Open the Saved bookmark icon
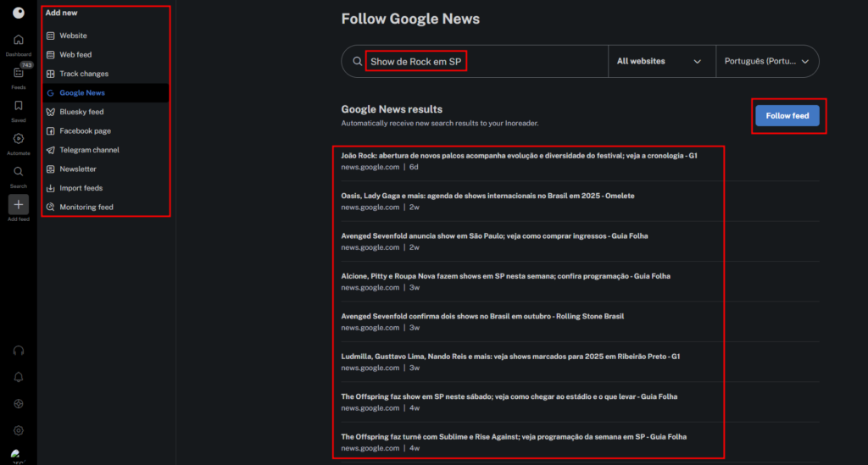The height and width of the screenshot is (465, 868). pyautogui.click(x=19, y=106)
